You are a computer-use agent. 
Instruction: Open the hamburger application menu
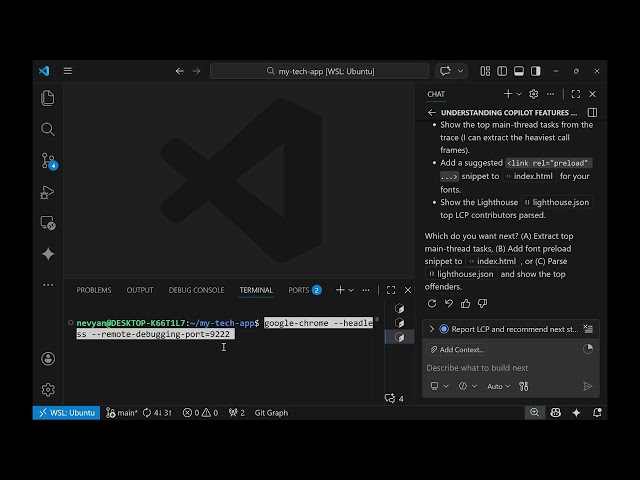pos(68,71)
